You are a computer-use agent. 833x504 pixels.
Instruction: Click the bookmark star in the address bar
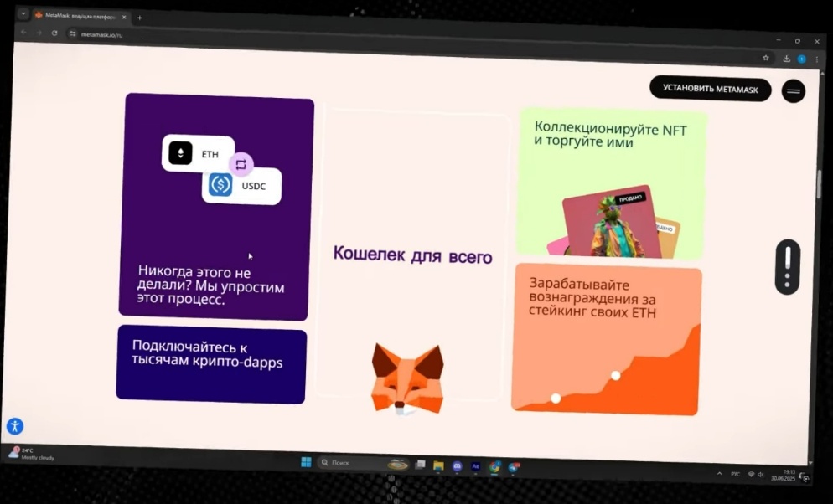click(766, 58)
